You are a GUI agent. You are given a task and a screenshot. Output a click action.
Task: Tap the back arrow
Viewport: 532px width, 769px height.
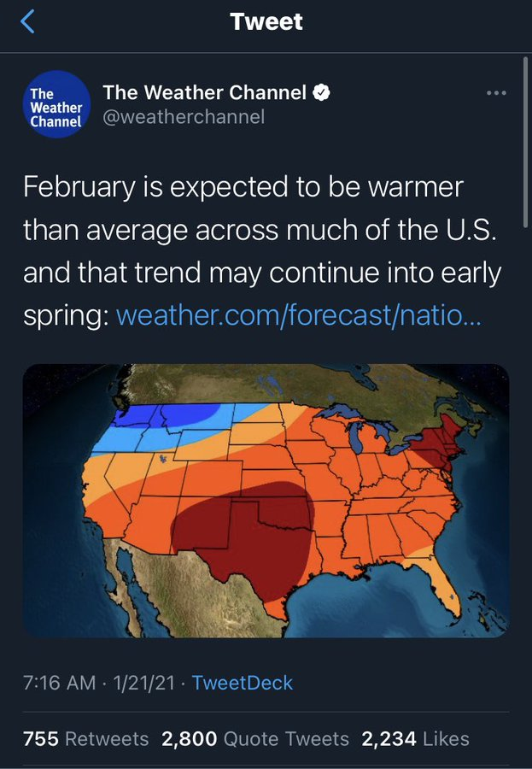tap(28, 23)
